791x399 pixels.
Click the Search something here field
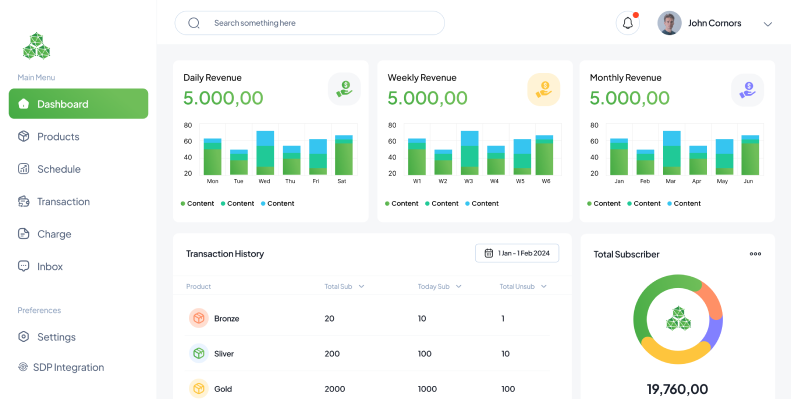click(310, 23)
